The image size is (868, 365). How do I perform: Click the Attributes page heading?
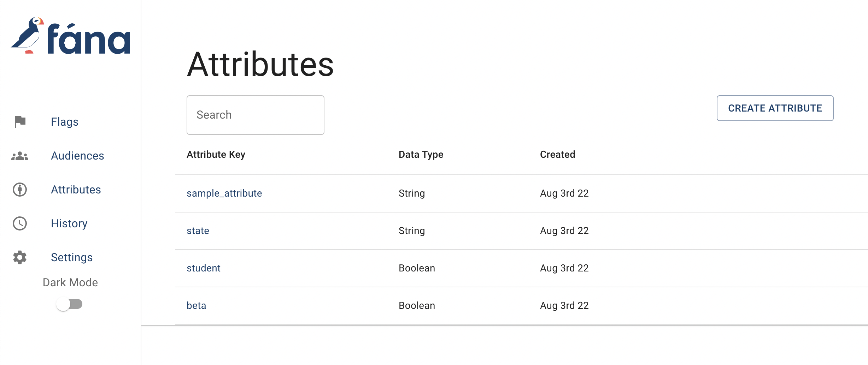[x=260, y=64]
